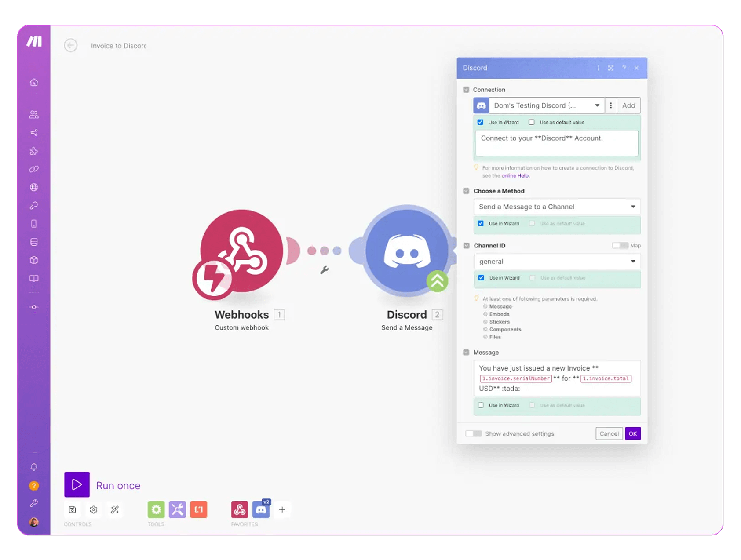Open the Docs book icon in sidebar

tap(34, 278)
